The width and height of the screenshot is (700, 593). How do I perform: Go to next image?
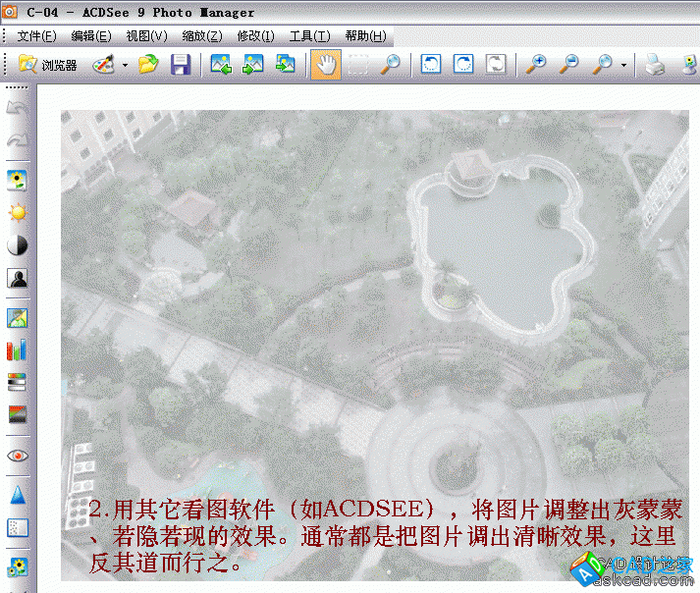coord(253,65)
